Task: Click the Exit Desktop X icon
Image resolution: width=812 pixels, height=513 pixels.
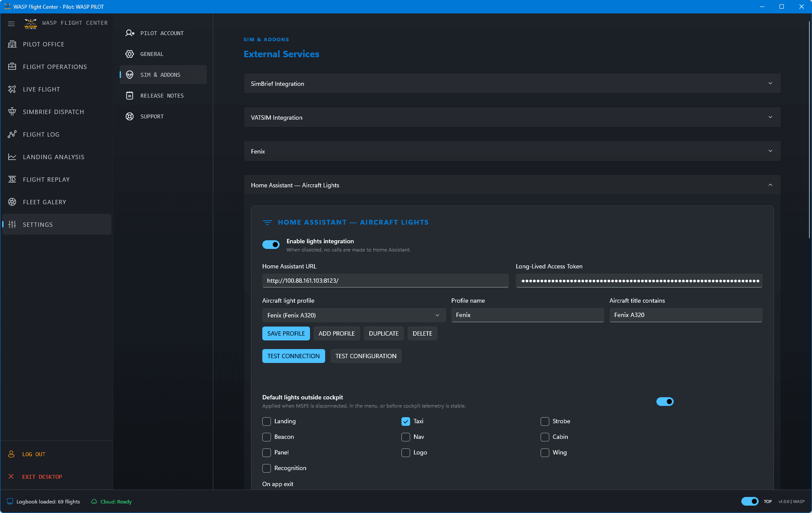Action: coord(11,476)
